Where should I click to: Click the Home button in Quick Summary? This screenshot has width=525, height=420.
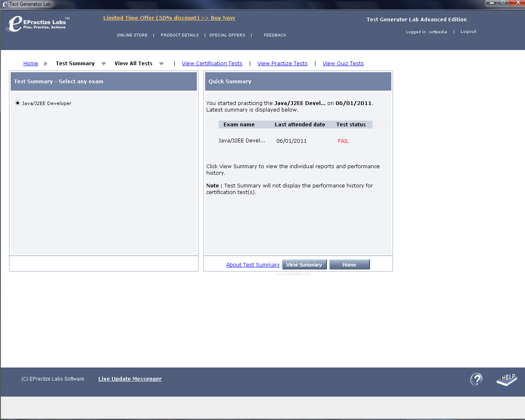(x=349, y=265)
